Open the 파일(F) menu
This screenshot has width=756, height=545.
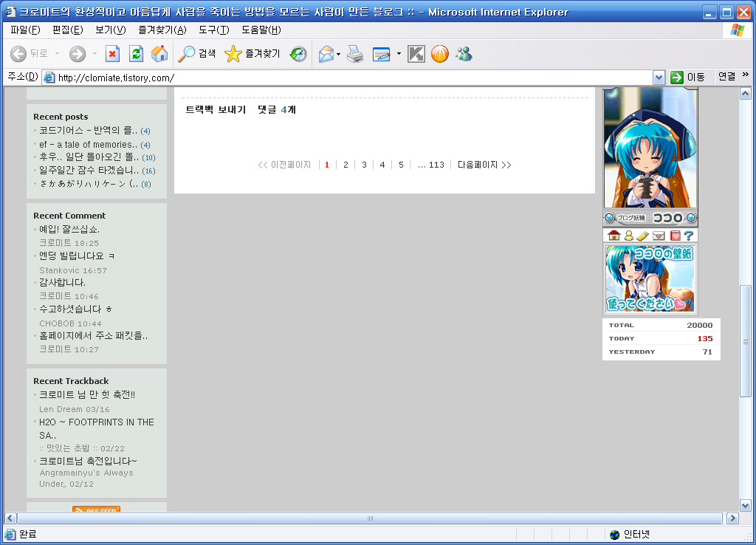[25, 30]
